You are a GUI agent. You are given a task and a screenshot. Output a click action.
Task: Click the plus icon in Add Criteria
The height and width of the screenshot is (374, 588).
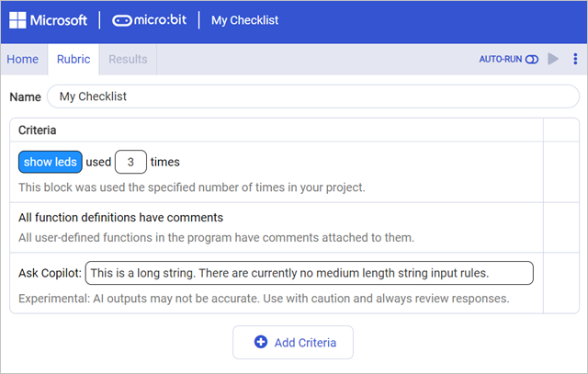[261, 342]
